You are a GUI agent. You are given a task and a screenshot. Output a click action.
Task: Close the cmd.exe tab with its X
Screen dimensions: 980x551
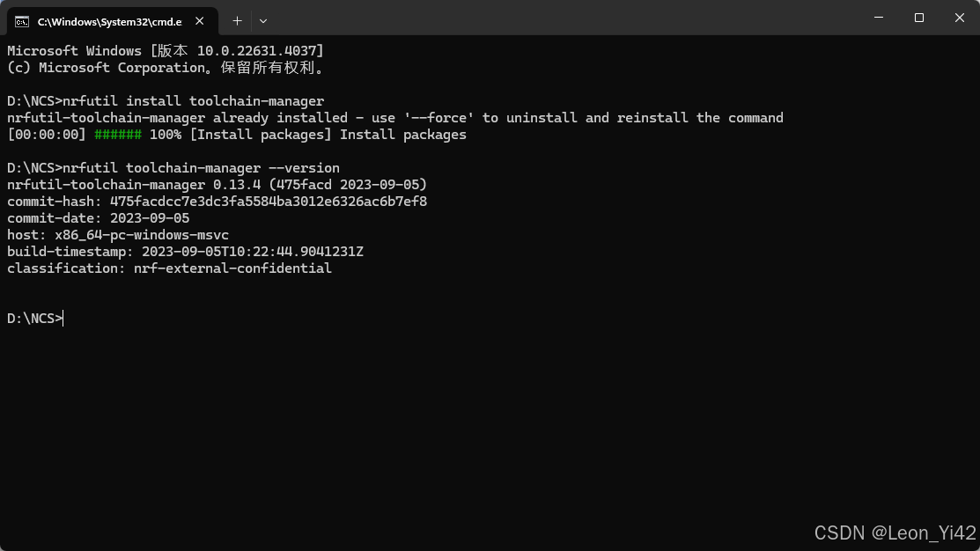198,20
